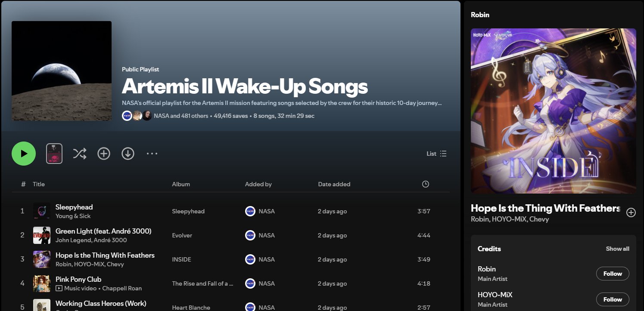Click track number 2 beside Green Light
This screenshot has width=644, height=311.
(x=22, y=235)
